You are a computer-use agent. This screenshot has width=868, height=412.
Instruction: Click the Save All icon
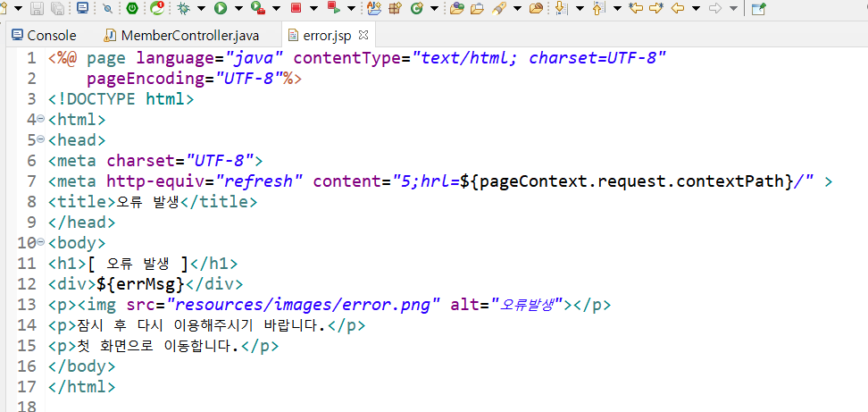tap(57, 8)
